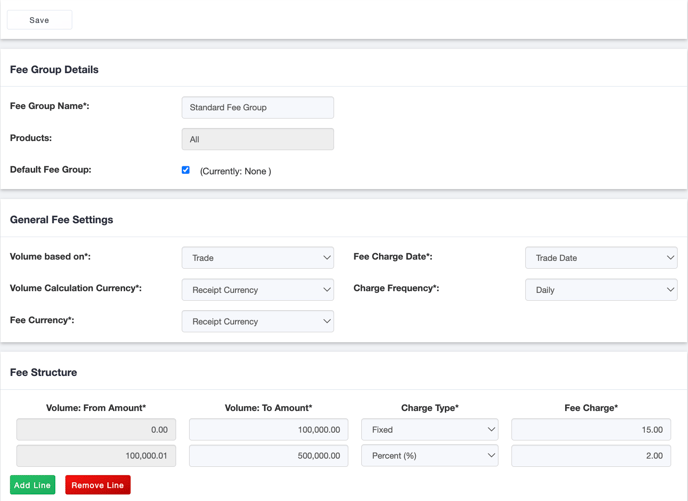The width and height of the screenshot is (688, 501).
Task: Expand the Volume Calculation Currency dropdown
Action: point(257,290)
